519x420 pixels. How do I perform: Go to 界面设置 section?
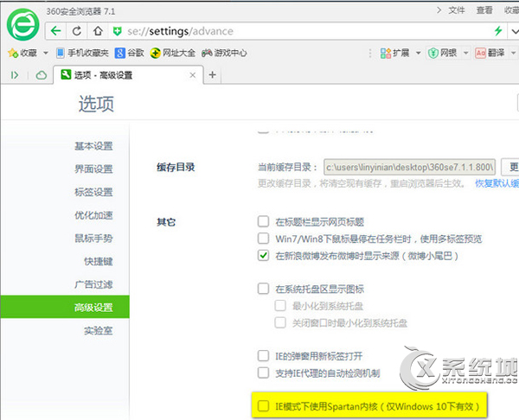(93, 169)
